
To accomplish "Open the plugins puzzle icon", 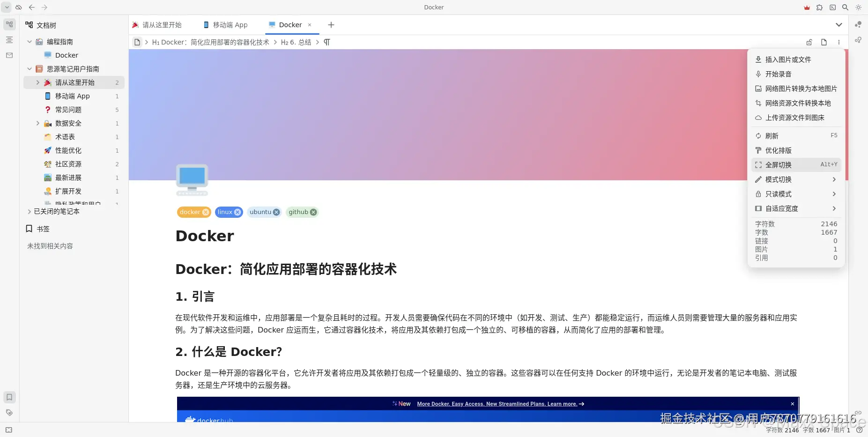I will point(819,7).
